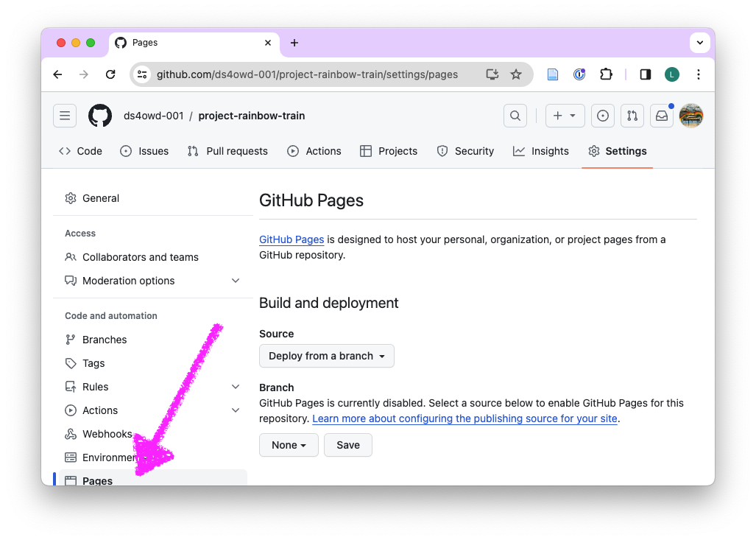Follow the GitHub Pages link
The image size is (756, 540).
point(292,239)
